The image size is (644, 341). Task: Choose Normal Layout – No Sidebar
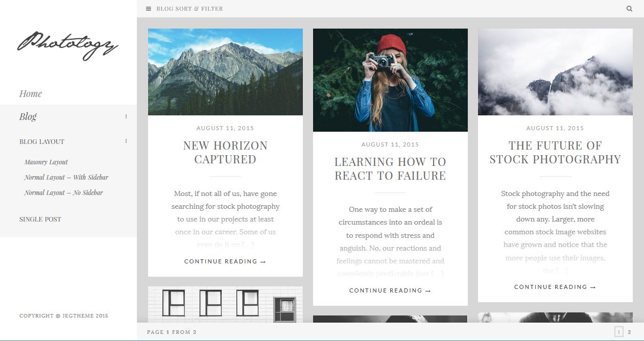click(x=63, y=193)
